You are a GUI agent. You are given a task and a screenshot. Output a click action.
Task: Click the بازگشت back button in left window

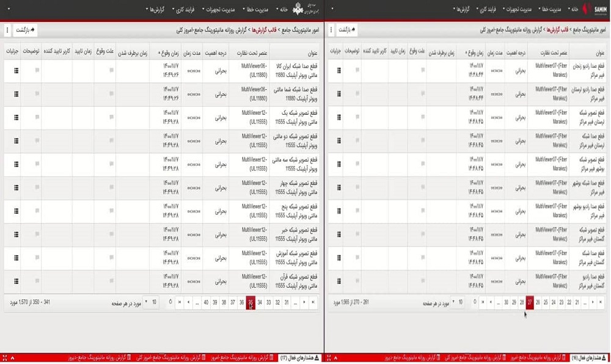tap(25, 30)
